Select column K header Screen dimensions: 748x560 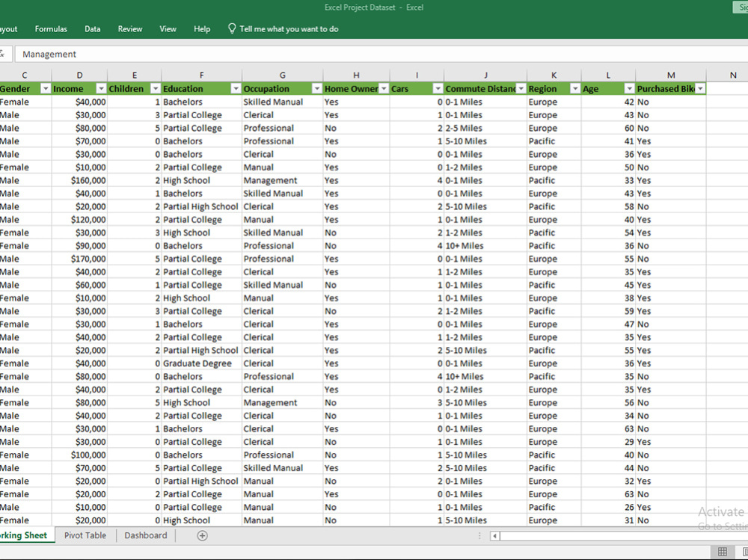[554, 75]
